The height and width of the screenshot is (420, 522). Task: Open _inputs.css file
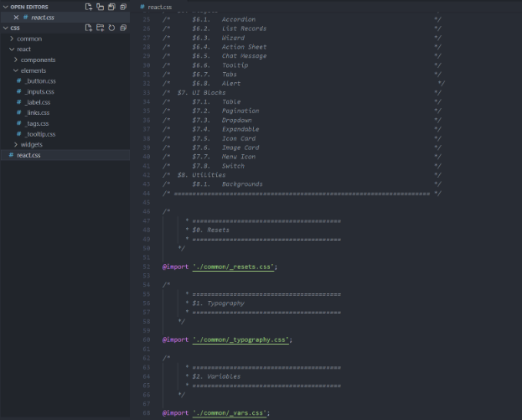[x=39, y=91]
